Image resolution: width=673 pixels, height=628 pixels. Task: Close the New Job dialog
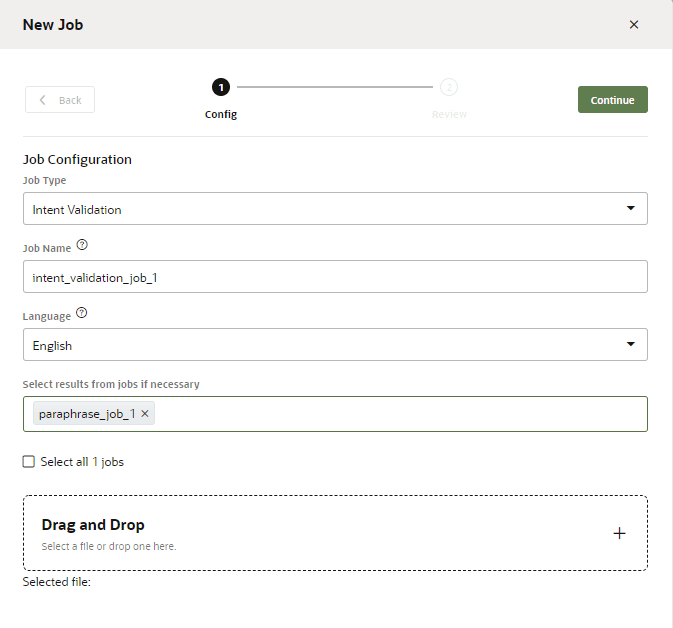click(633, 25)
